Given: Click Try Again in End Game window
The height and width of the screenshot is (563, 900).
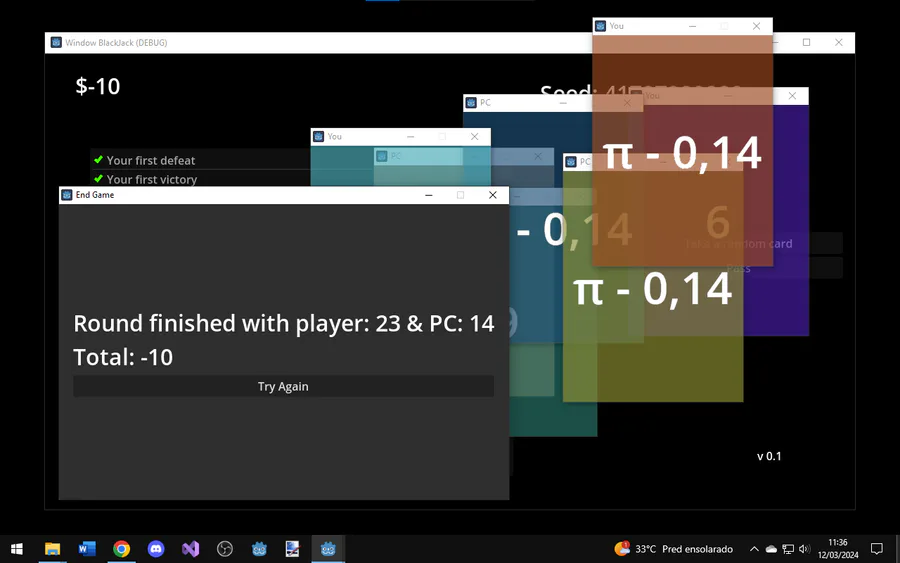Looking at the screenshot, I should pyautogui.click(x=283, y=386).
